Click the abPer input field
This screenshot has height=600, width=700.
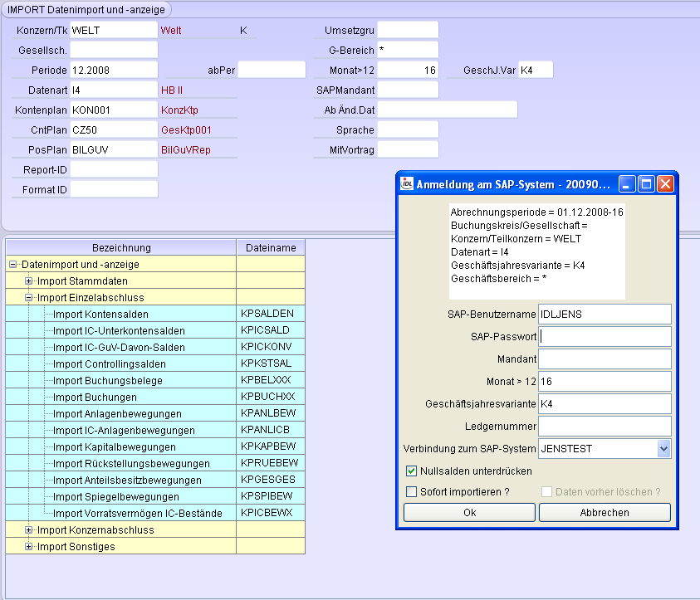(x=272, y=70)
